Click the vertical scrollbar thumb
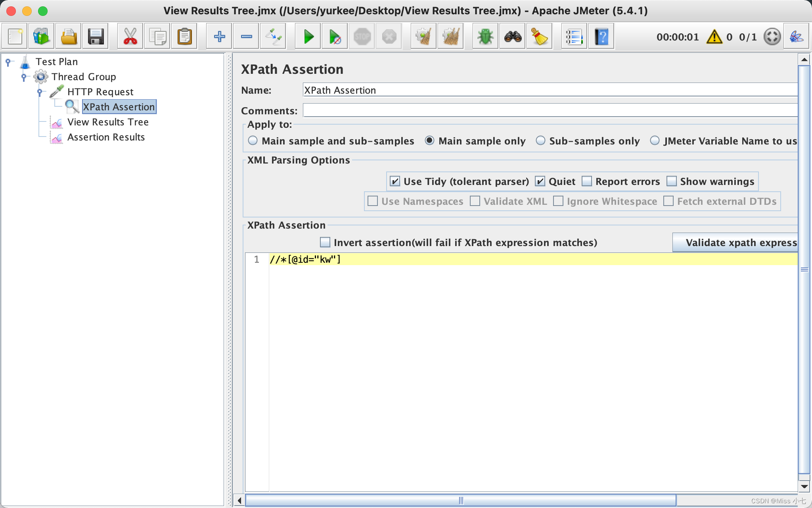This screenshot has width=812, height=508. click(804, 270)
